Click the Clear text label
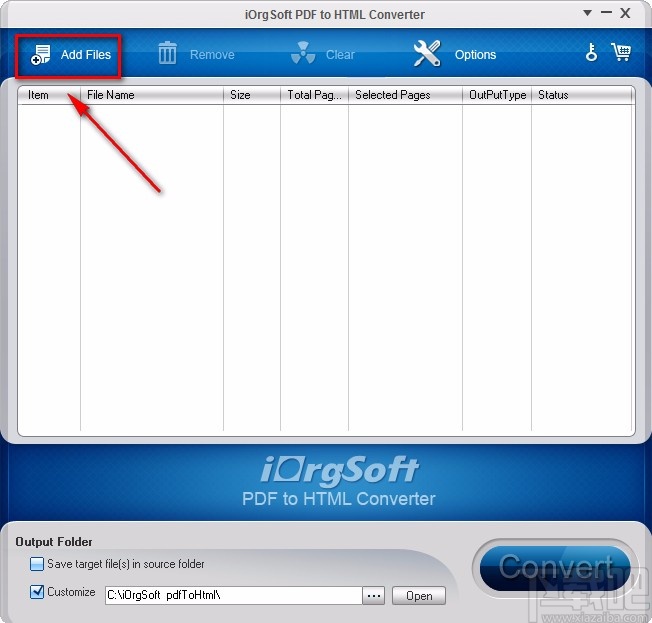652x623 pixels. coord(340,55)
